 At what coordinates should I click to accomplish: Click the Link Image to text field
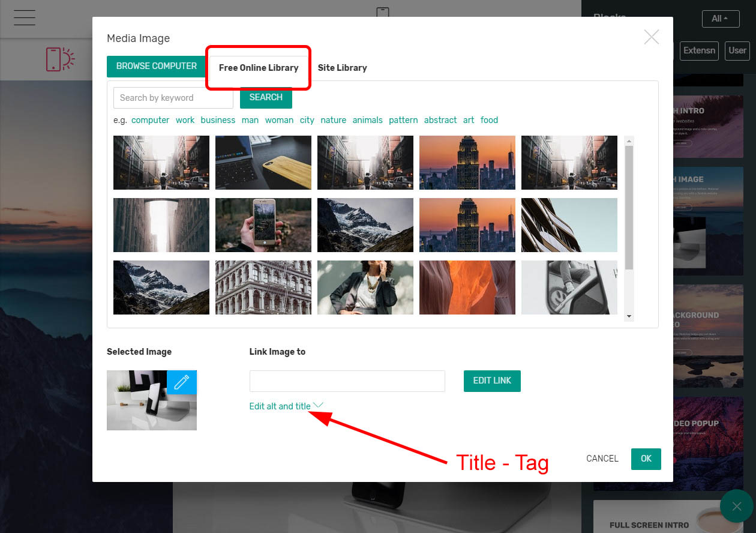[x=347, y=381]
